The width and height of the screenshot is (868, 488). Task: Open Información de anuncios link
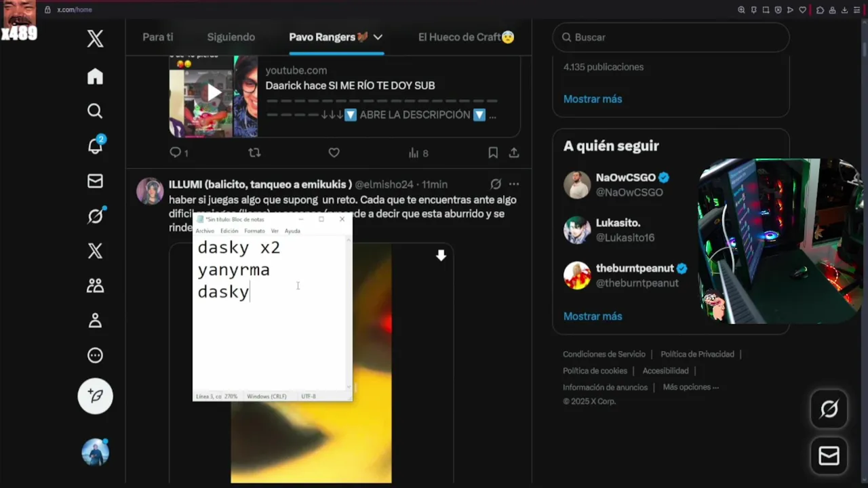[605, 388]
